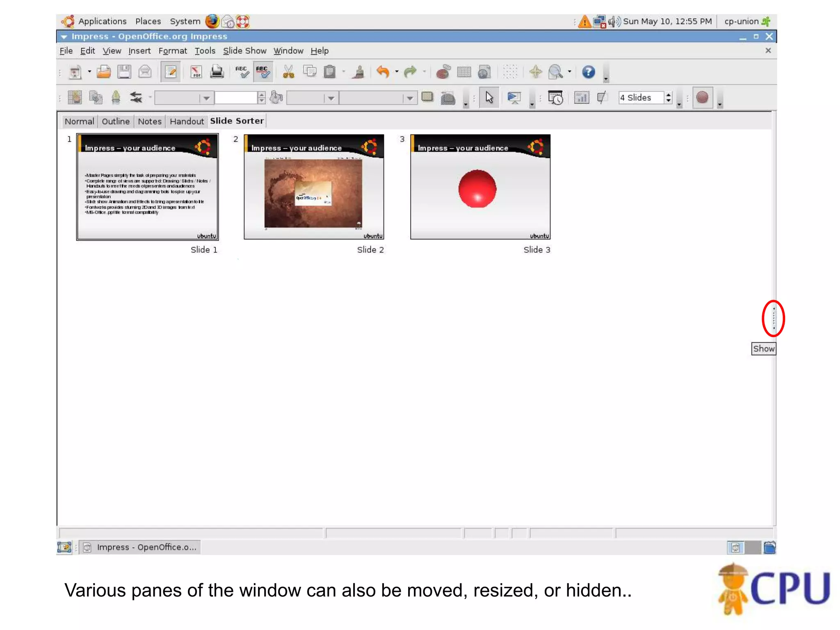The width and height of the screenshot is (840, 630).
Task: Open OpenOffice Help question mark
Action: coord(588,72)
